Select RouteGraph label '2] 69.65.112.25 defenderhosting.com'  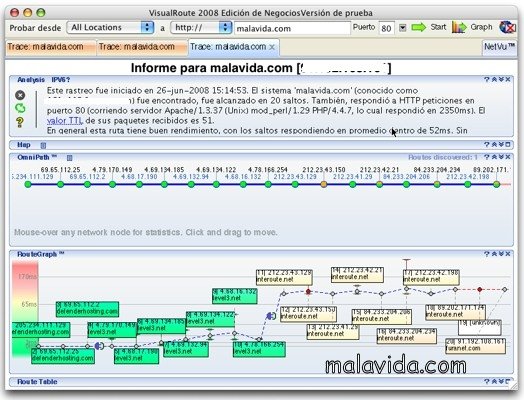coord(63,356)
